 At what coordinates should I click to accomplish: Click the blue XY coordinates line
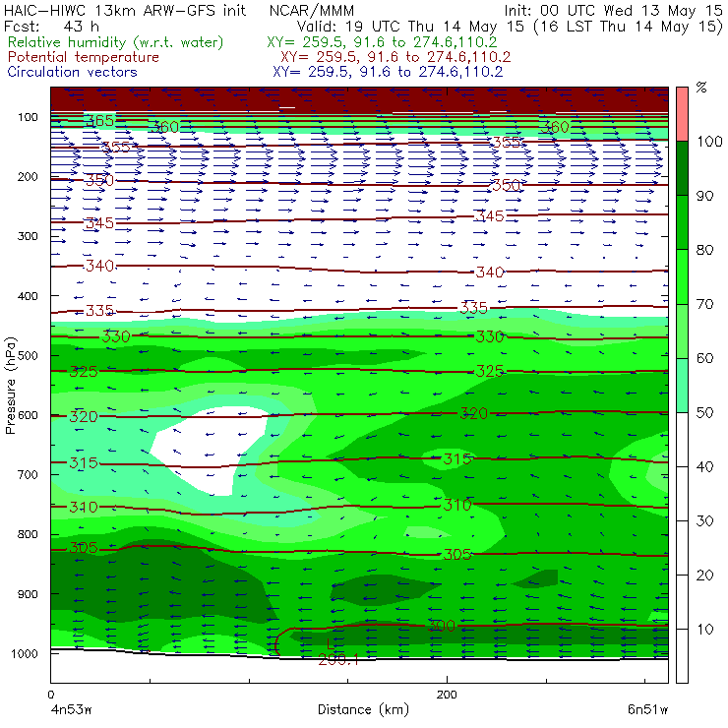pos(388,72)
